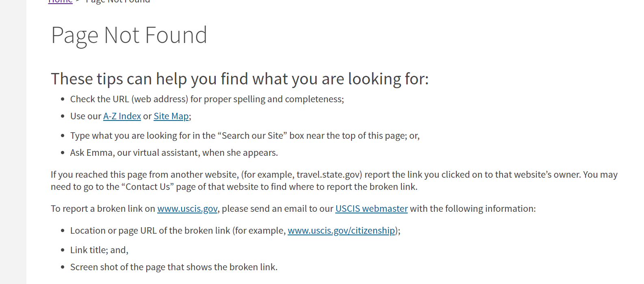Click the 'These tips can help you' heading
This screenshot has width=644, height=284.
click(240, 79)
